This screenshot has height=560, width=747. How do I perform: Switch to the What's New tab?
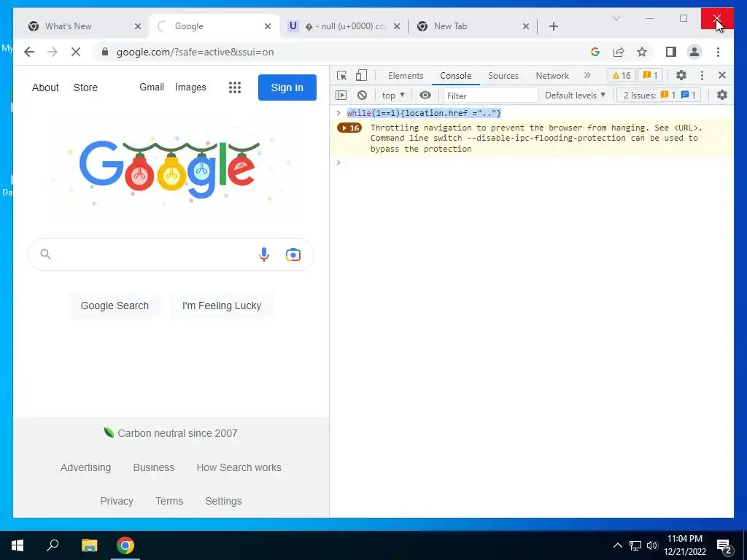click(x=80, y=26)
